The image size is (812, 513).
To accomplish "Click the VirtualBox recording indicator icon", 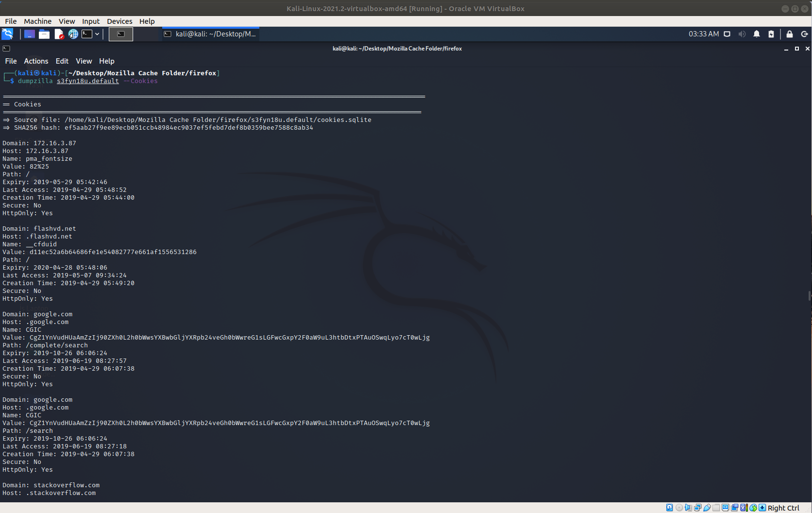I will [x=734, y=508].
